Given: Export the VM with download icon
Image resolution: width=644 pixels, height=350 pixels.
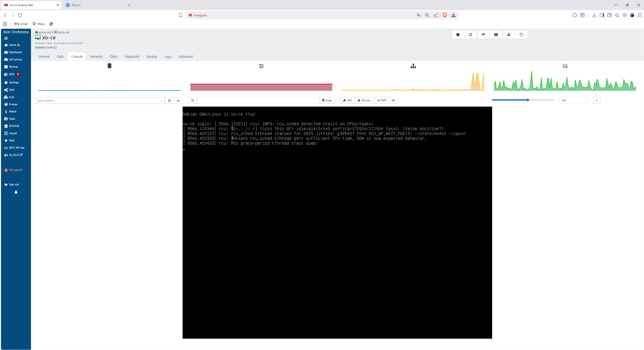Looking at the screenshot, I should (x=509, y=35).
